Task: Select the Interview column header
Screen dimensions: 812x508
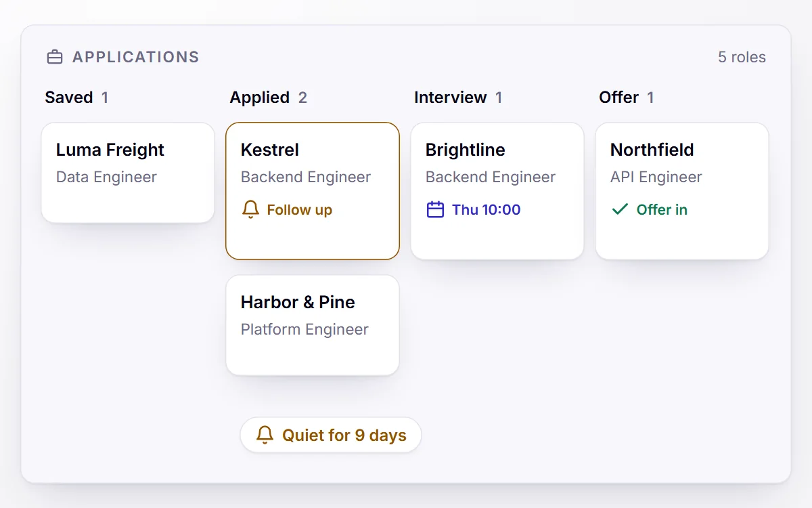Action: click(451, 98)
